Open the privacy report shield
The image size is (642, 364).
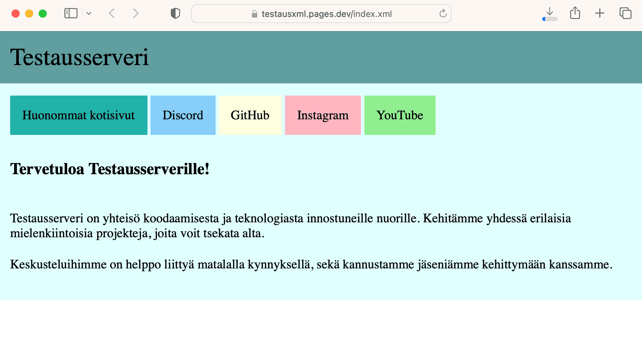click(x=175, y=14)
